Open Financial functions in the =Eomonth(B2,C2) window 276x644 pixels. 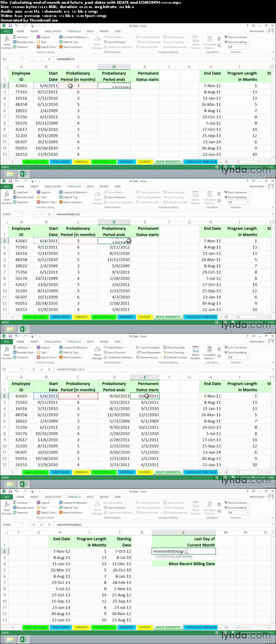(21, 202)
